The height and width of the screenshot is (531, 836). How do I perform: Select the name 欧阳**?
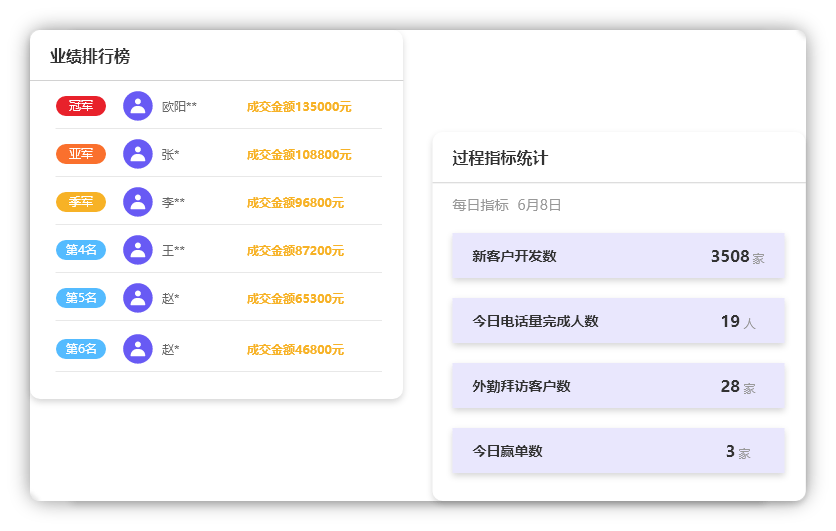point(179,107)
